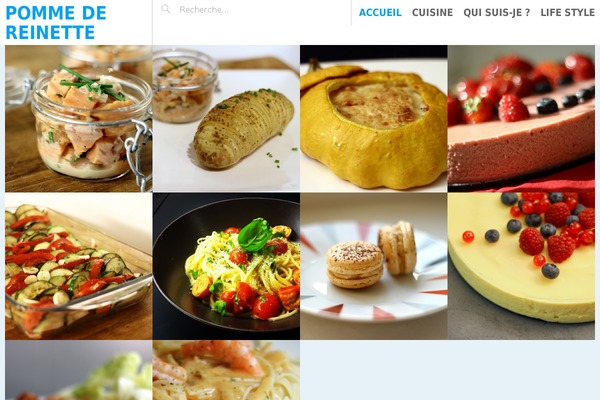Open the QUI SUIS-JE ? page
Image resolution: width=600 pixels, height=400 pixels.
[x=497, y=12]
